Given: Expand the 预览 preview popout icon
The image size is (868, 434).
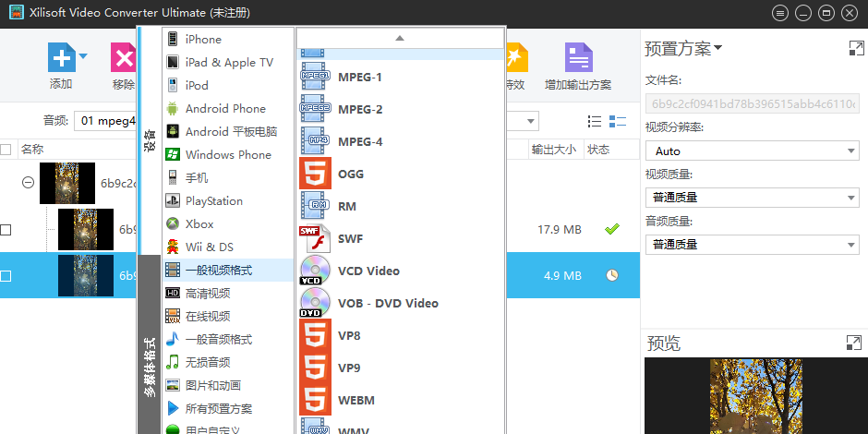Looking at the screenshot, I should (x=854, y=343).
